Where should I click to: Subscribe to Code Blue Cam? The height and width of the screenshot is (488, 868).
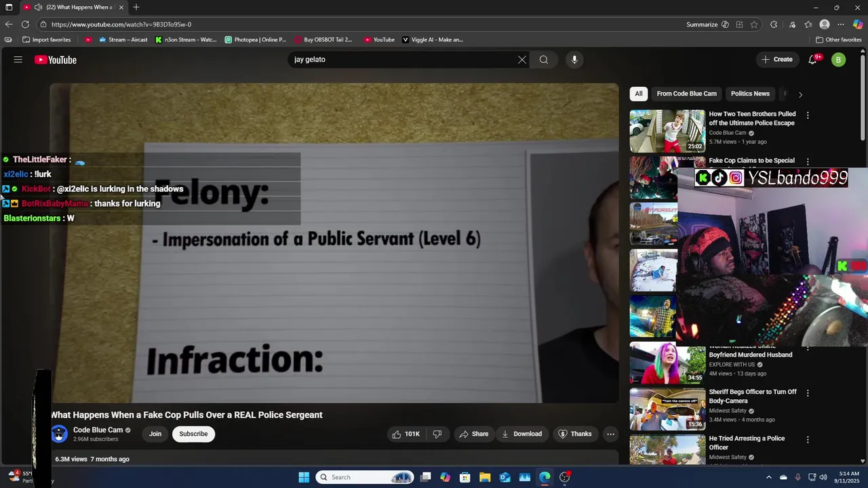coord(193,434)
